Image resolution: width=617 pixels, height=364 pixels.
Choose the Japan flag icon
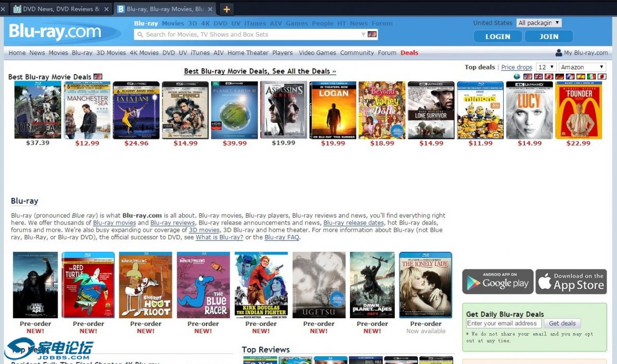coord(601,77)
